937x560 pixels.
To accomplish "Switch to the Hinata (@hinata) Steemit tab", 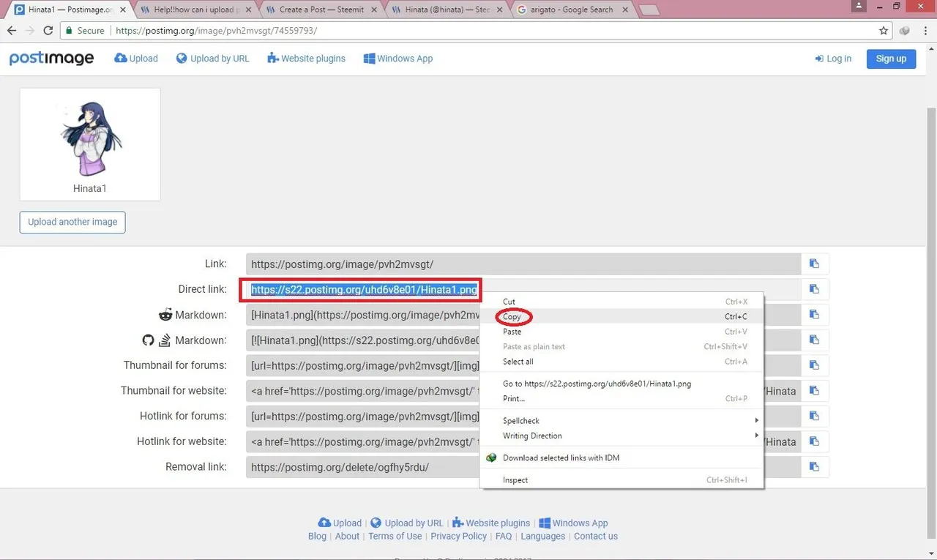I will pyautogui.click(x=449, y=10).
